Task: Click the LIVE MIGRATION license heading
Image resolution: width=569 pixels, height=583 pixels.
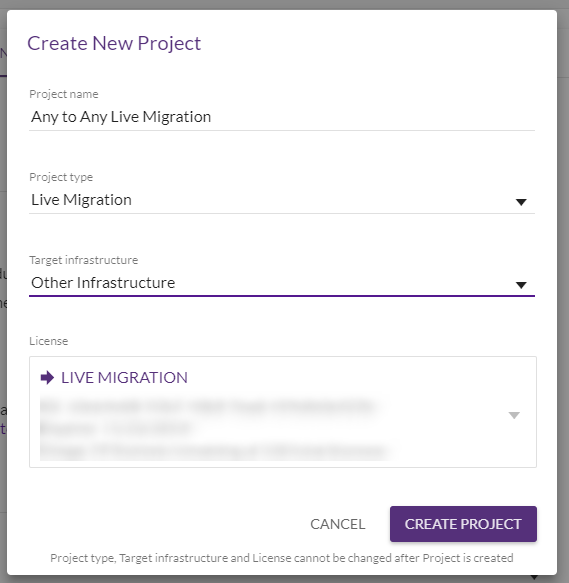Action: (124, 377)
